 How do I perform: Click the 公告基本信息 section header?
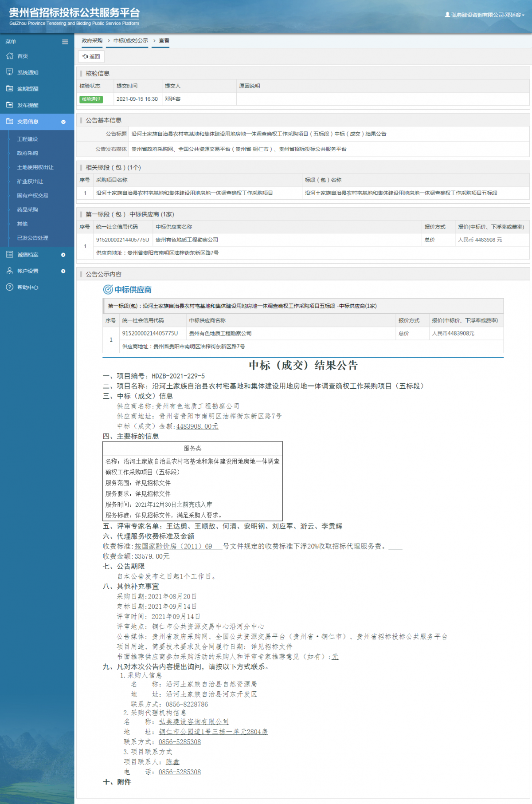303,120
